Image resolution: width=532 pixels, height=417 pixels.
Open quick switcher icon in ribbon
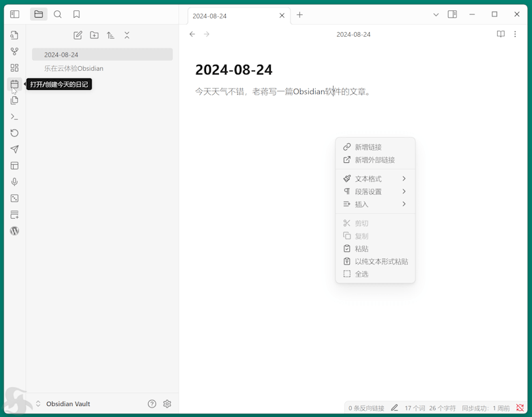click(x=14, y=35)
